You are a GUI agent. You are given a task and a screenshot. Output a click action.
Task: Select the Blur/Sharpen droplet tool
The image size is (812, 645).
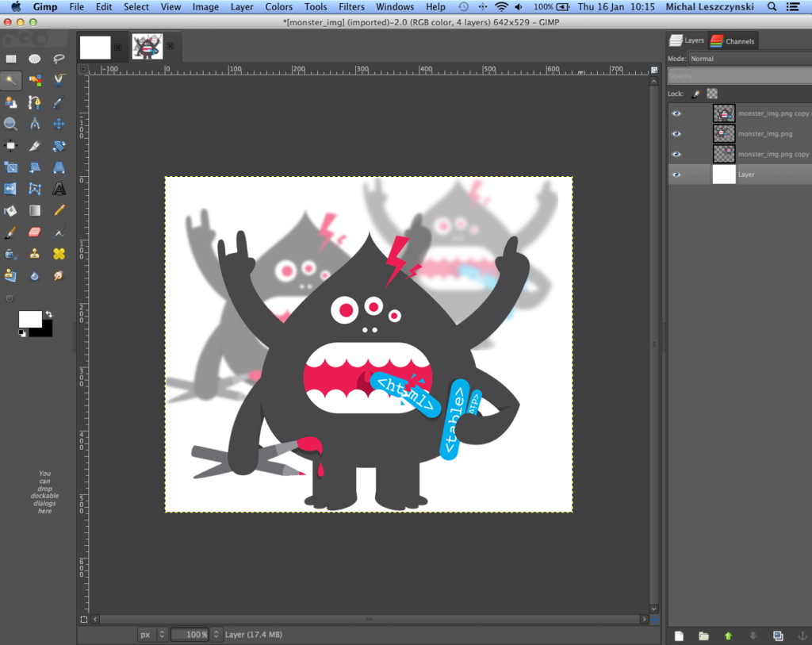[x=35, y=275]
